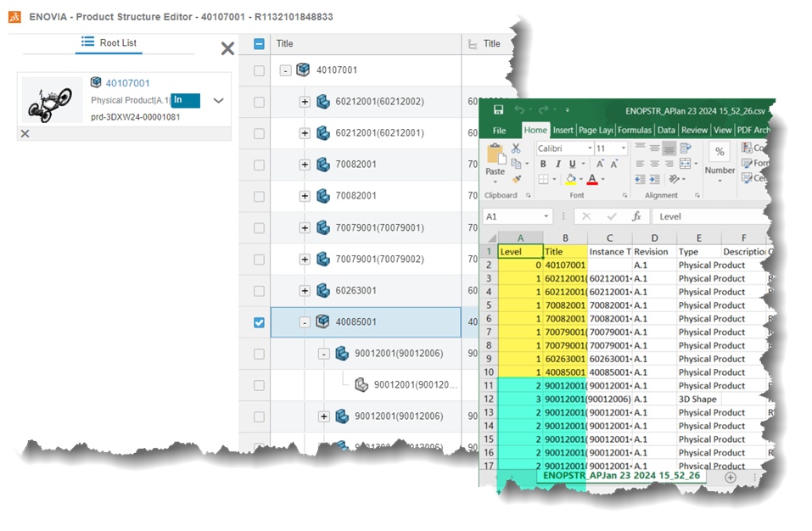Click the Insert Function fx icon

[636, 216]
